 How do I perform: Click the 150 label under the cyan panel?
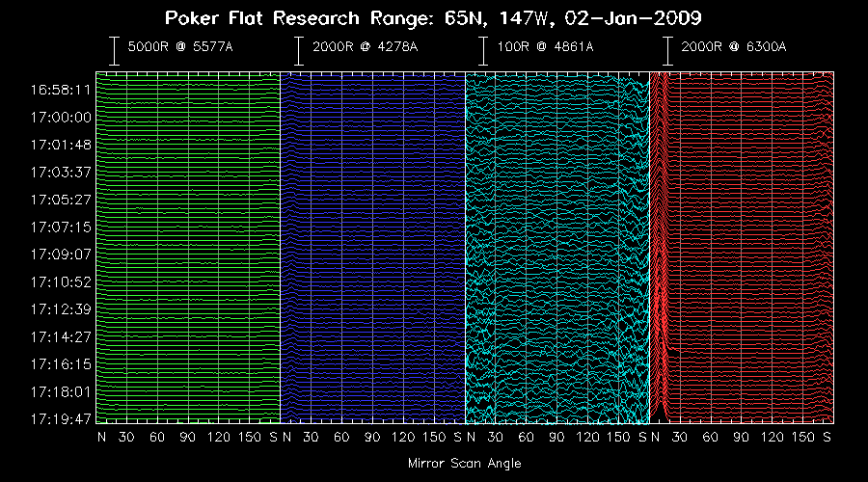tap(618, 438)
